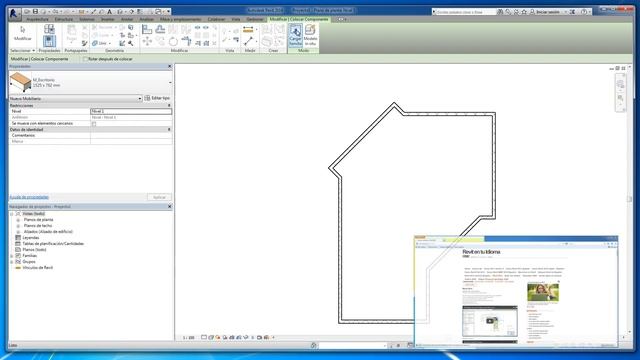This screenshot has width=640, height=360.
Task: Click the video thumbnail in browser window
Action: 490,322
